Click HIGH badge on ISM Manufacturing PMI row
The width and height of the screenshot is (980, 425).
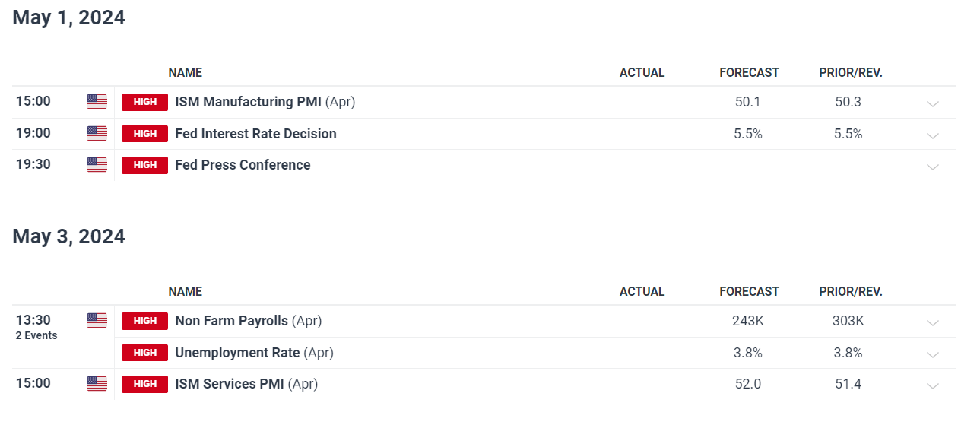click(x=144, y=102)
